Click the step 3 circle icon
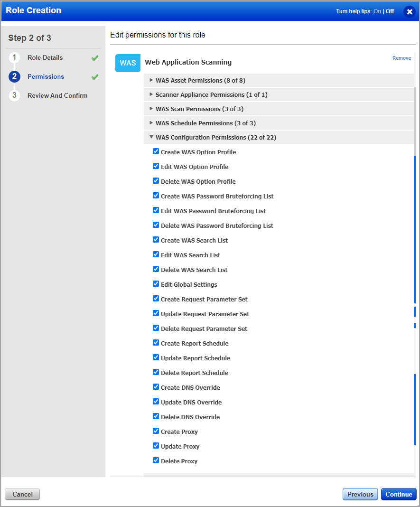Image resolution: width=420 pixels, height=507 pixels. pyautogui.click(x=14, y=96)
